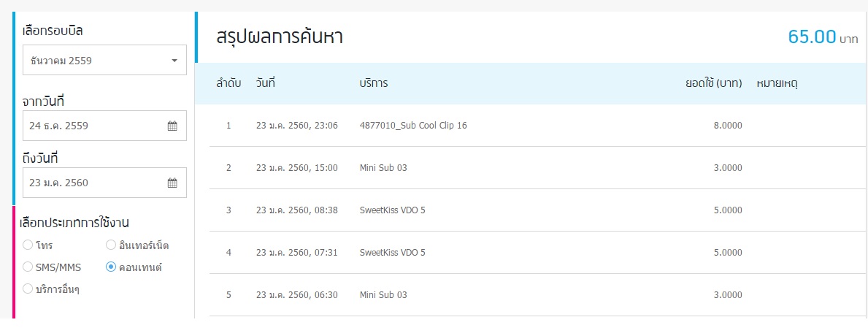The width and height of the screenshot is (868, 336).
Task: Open calendar for จากวันที่ start date
Action: (x=172, y=126)
